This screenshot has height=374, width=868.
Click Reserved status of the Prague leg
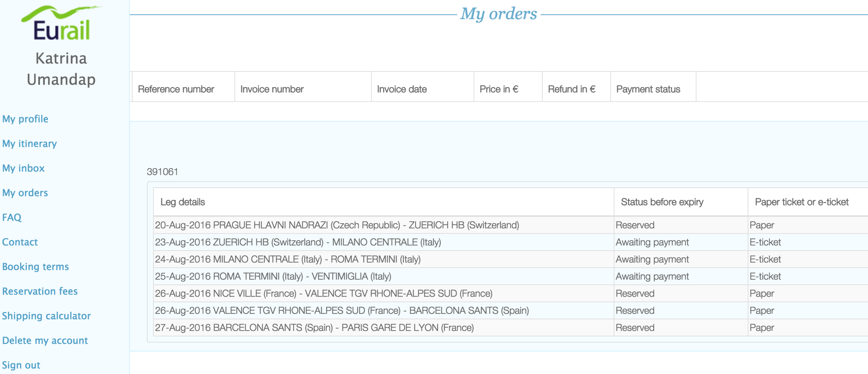635,225
